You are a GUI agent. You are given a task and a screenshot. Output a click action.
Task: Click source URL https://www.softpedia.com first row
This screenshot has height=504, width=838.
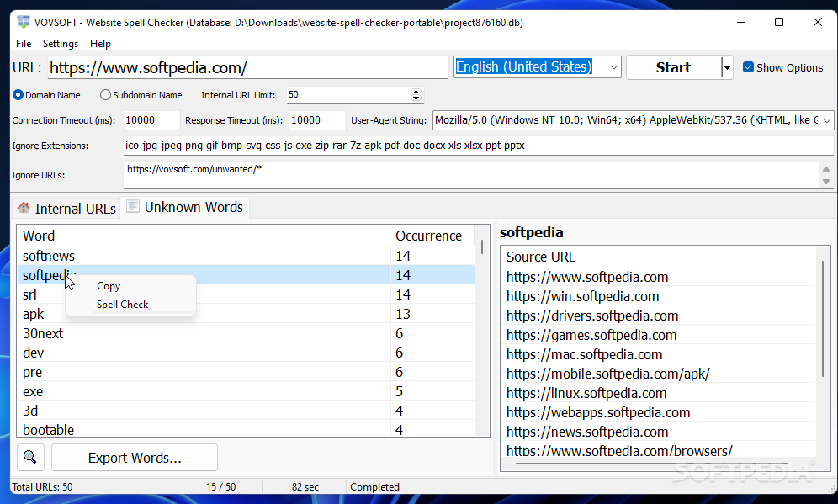coord(587,277)
